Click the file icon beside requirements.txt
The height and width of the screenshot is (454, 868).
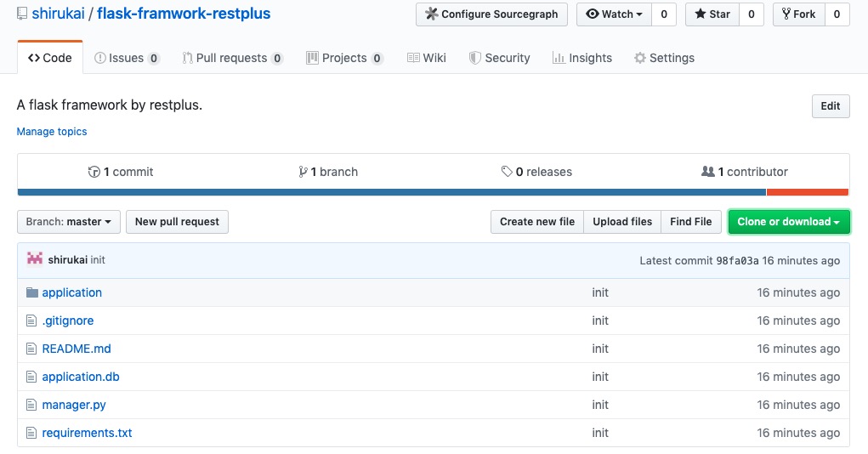31,433
